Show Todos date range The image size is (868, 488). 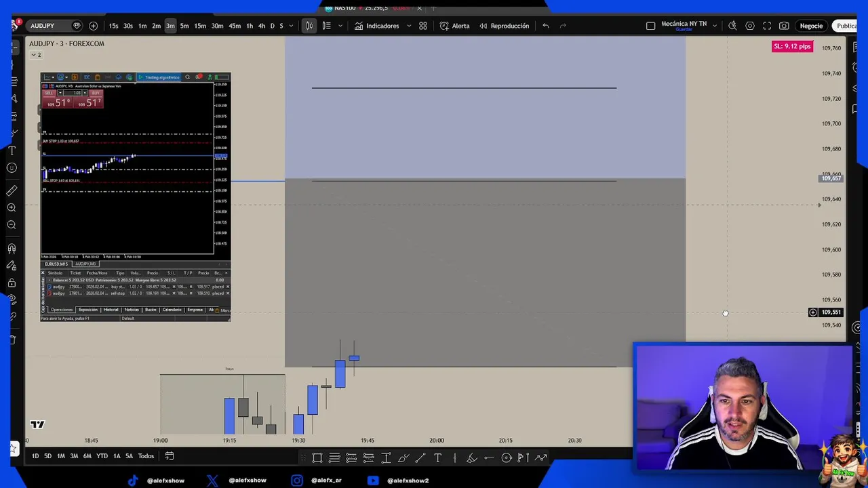(x=146, y=456)
